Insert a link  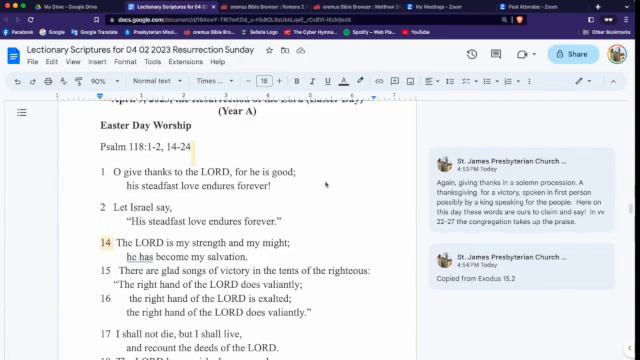click(379, 81)
